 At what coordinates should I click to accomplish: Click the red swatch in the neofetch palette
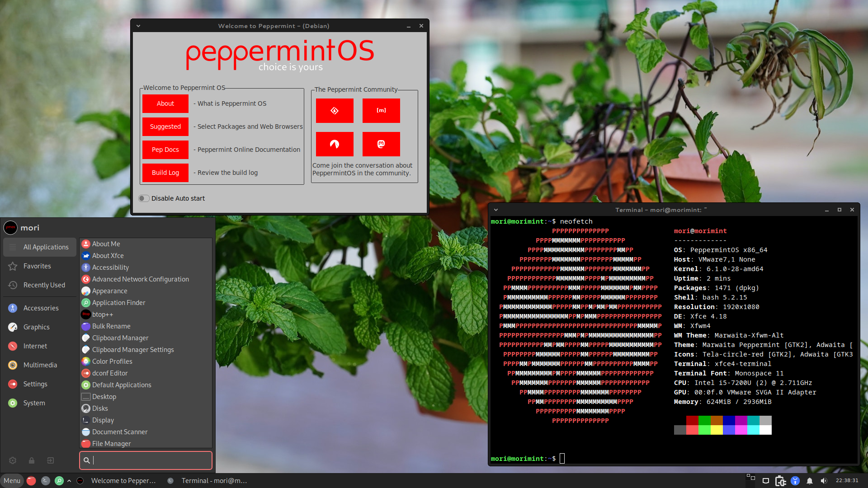pyautogui.click(x=692, y=420)
